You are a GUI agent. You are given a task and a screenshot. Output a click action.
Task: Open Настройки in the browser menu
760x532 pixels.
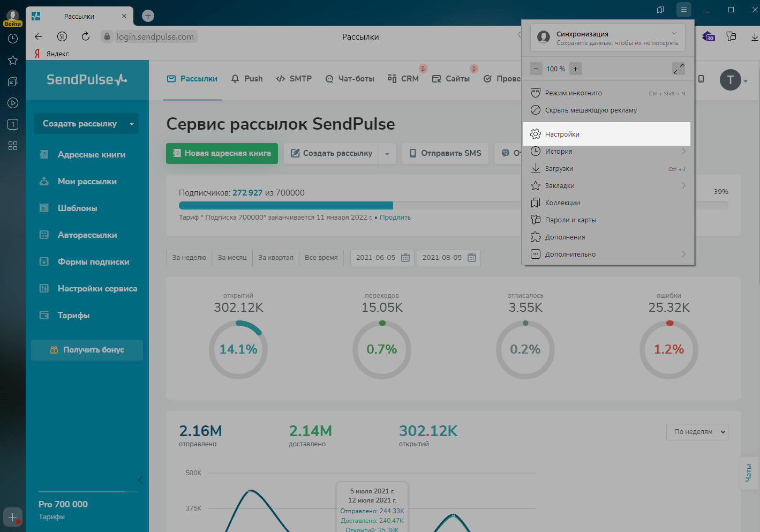[606, 134]
